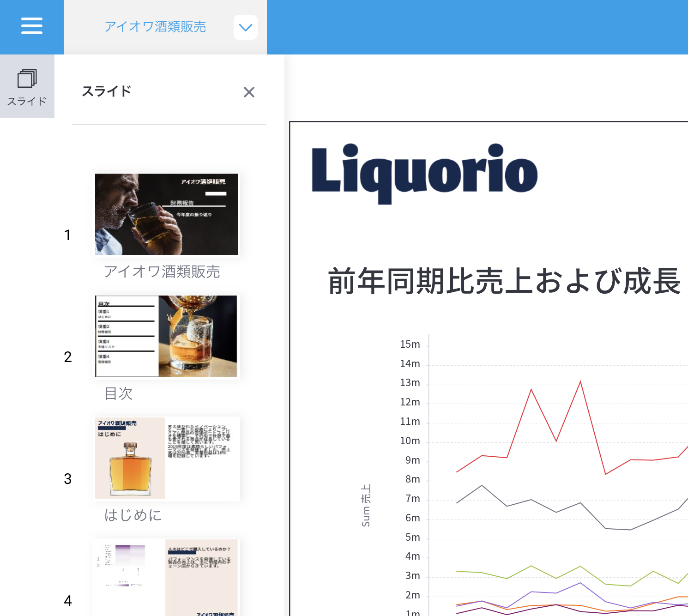Click the アイオワ酒類販売 title in header
This screenshot has height=616, width=688.
click(x=155, y=27)
